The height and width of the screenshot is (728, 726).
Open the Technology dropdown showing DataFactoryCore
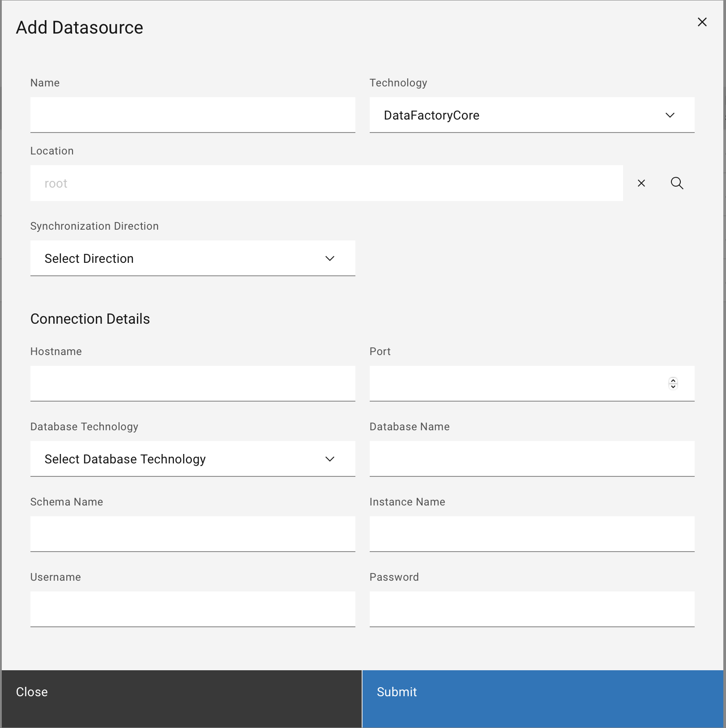531,115
